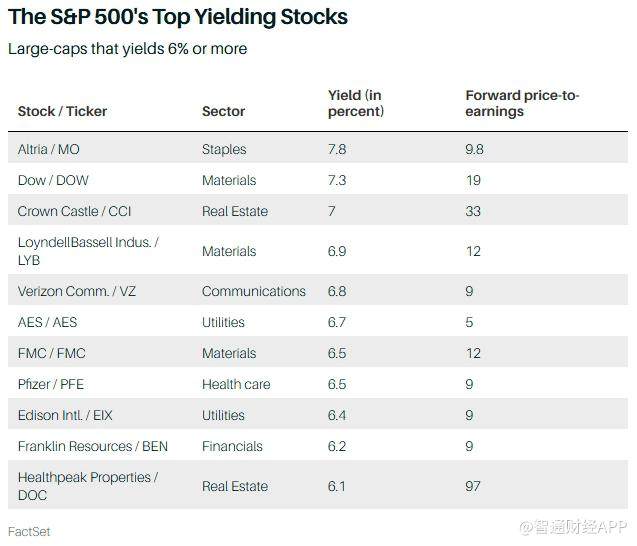Click Franklin Resources / BEN cell
Image resolution: width=637 pixels, height=546 pixels.
(92, 446)
